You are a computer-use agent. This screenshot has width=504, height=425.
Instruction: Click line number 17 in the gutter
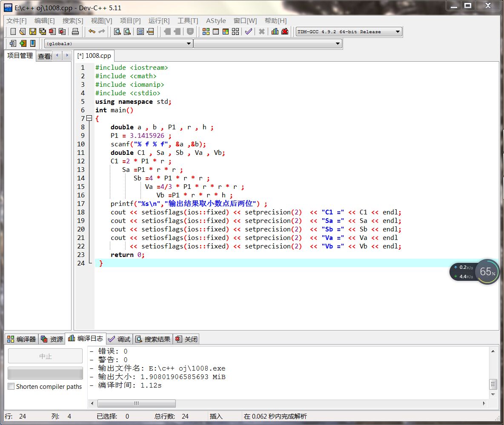[81, 204]
